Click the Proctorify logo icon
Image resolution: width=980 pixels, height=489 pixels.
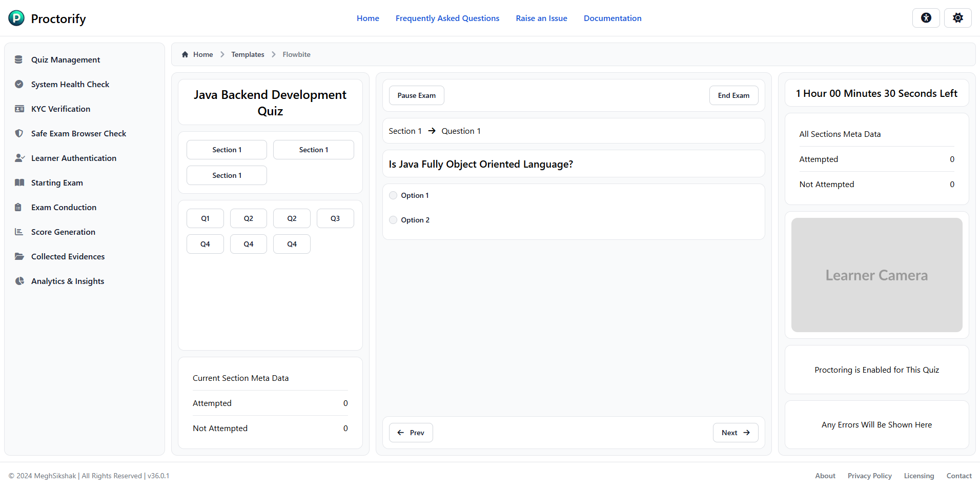pos(16,18)
